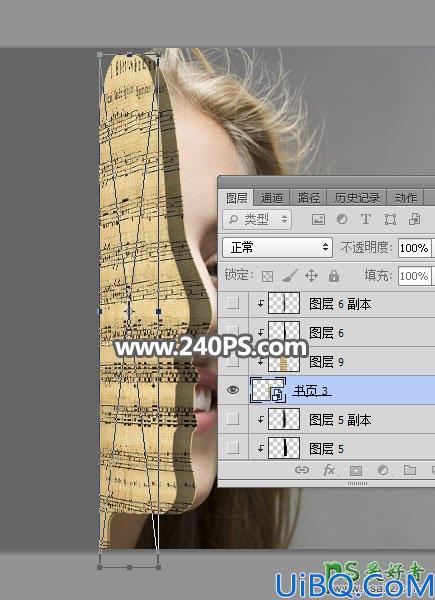
Task: Click the bottom-left transform handle
Action: point(100,567)
